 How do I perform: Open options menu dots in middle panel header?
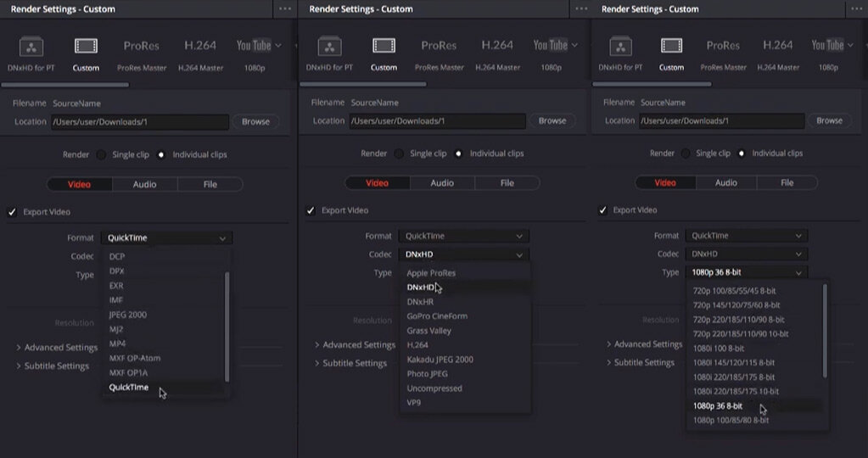[x=581, y=8]
